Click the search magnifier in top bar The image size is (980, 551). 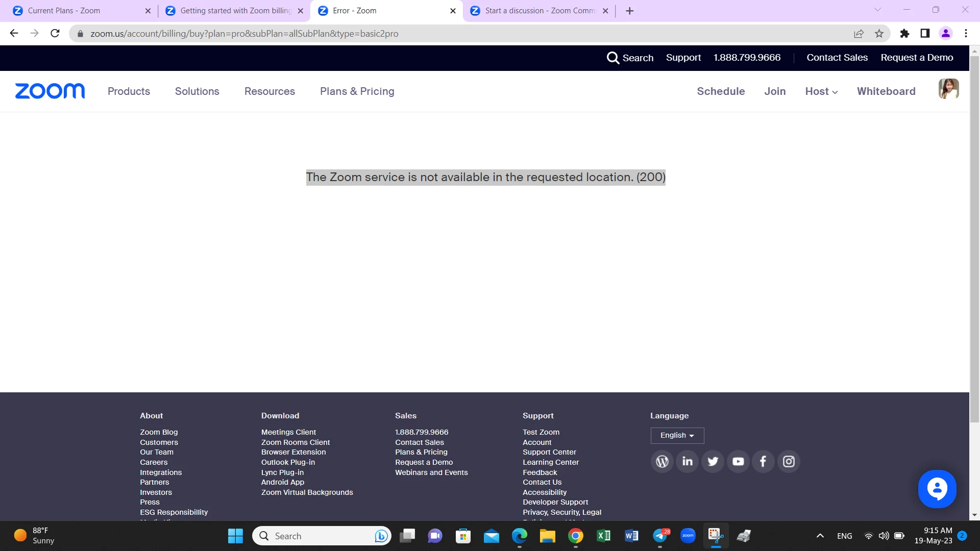(612, 58)
